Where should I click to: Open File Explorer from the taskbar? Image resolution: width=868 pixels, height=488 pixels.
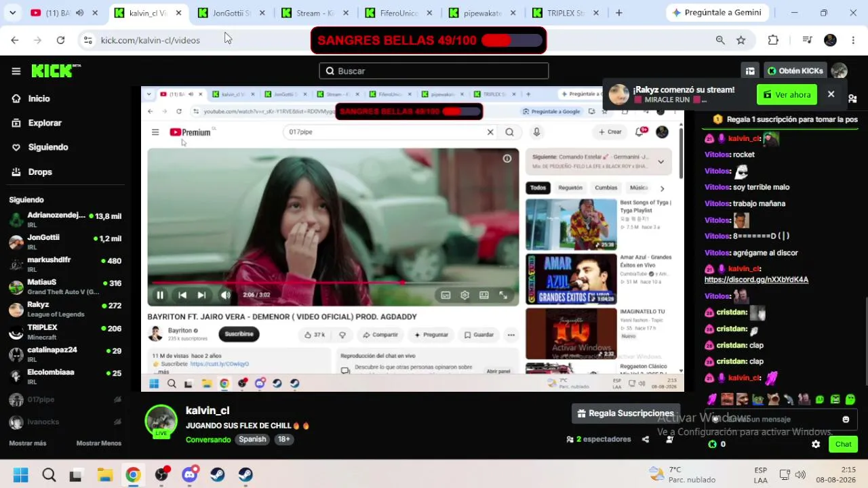click(x=104, y=474)
